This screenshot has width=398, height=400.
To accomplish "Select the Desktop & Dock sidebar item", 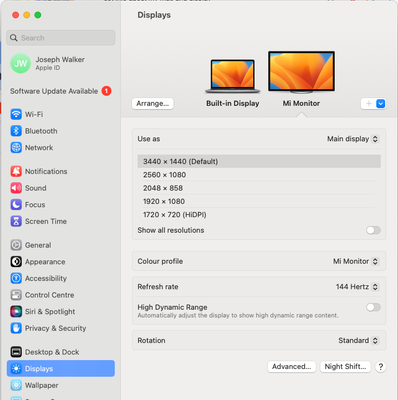I will click(x=61, y=352).
